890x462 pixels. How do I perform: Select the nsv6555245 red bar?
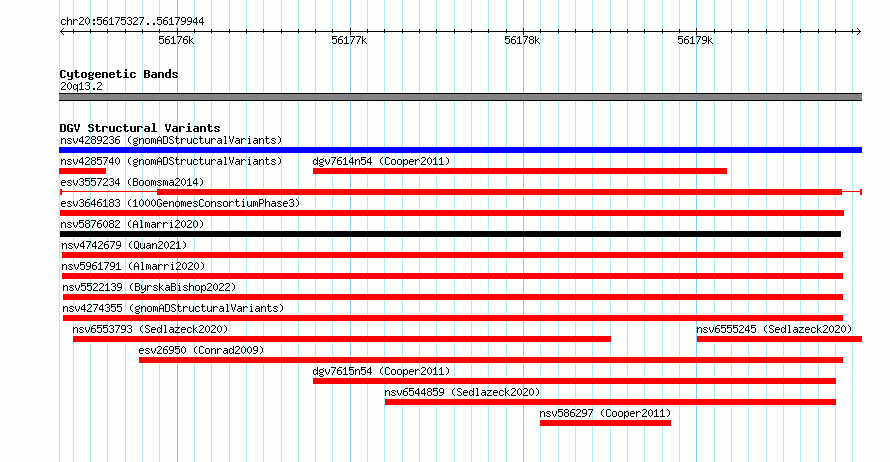click(779, 339)
